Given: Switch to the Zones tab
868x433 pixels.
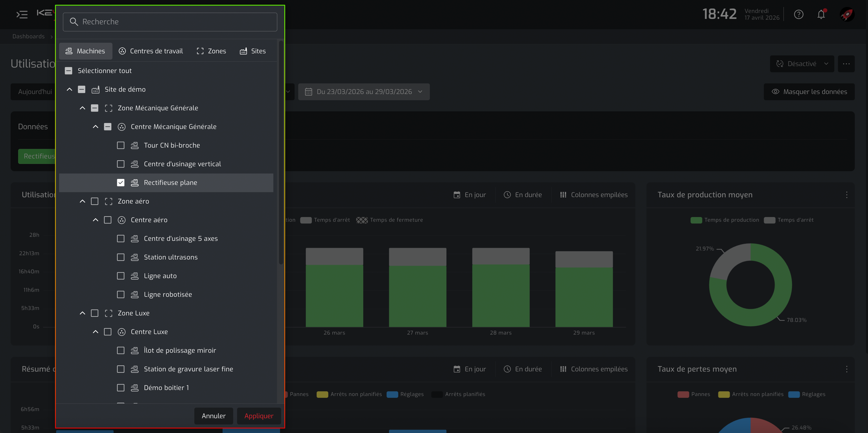Looking at the screenshot, I should [211, 51].
